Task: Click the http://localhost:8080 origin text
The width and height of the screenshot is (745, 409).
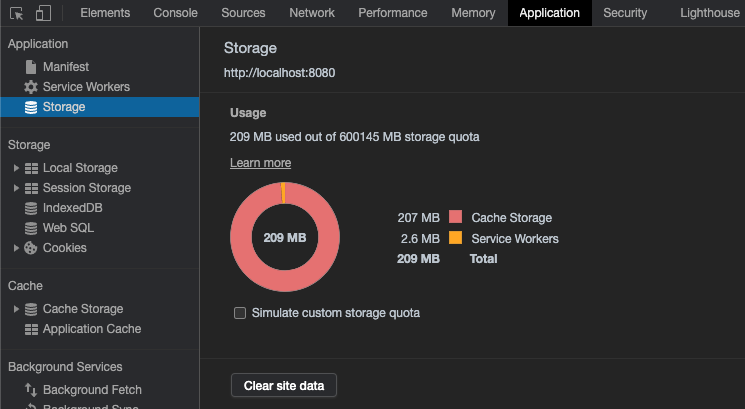Action: [279, 73]
